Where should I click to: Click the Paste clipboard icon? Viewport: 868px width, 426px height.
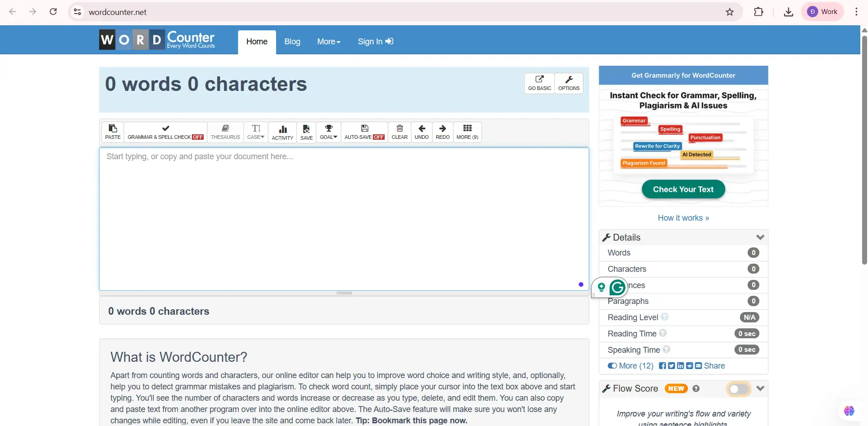pyautogui.click(x=113, y=132)
